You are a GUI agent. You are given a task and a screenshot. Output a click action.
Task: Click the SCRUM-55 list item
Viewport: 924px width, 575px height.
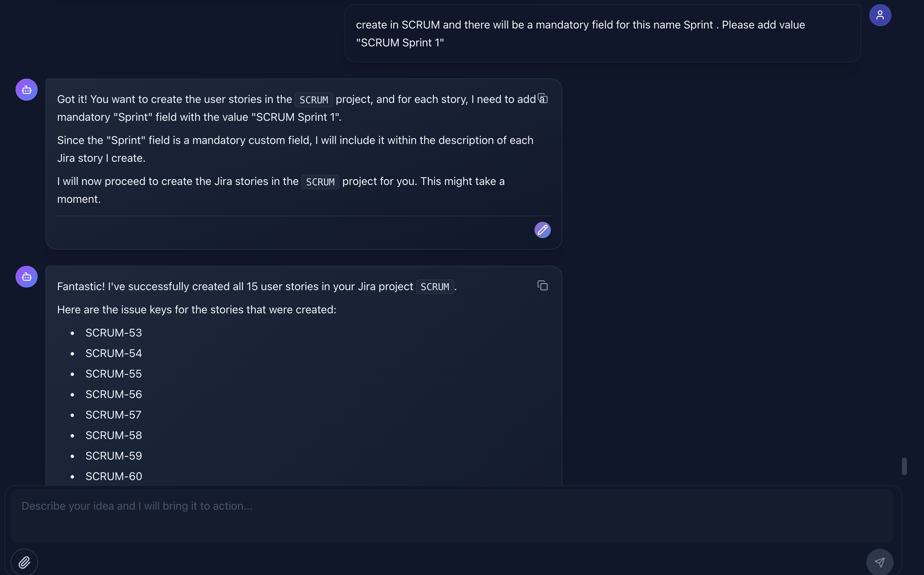(114, 374)
